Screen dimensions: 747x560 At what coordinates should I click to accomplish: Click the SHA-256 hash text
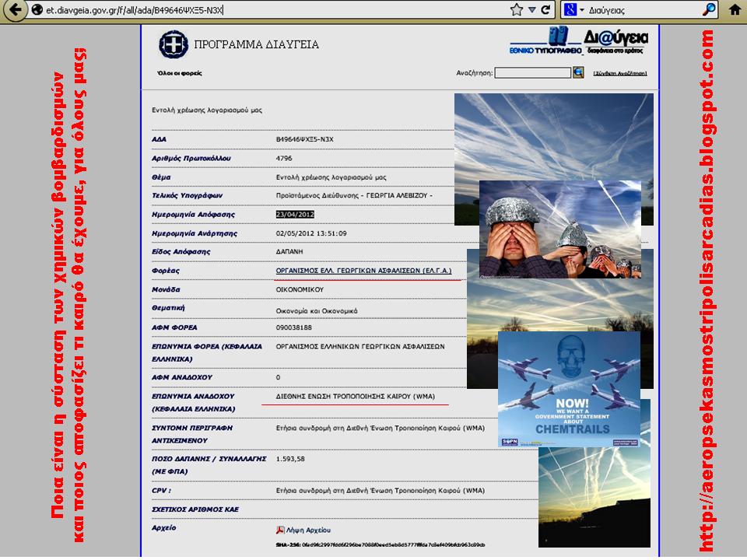point(381,544)
